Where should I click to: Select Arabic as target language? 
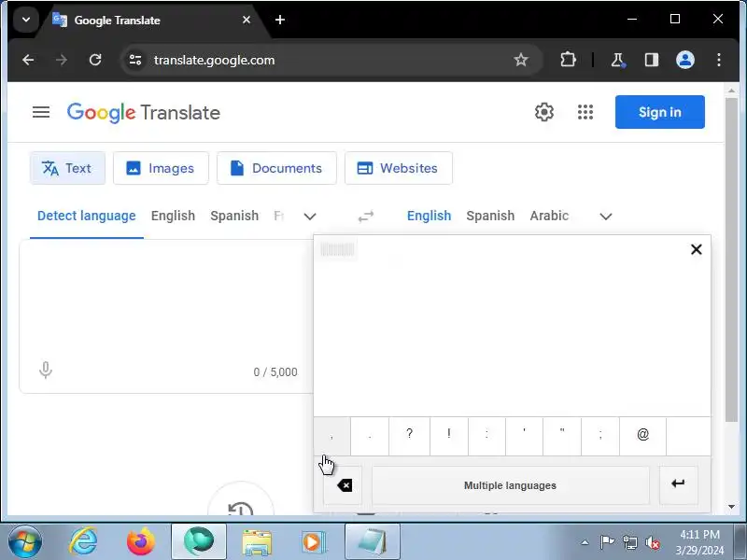point(549,216)
